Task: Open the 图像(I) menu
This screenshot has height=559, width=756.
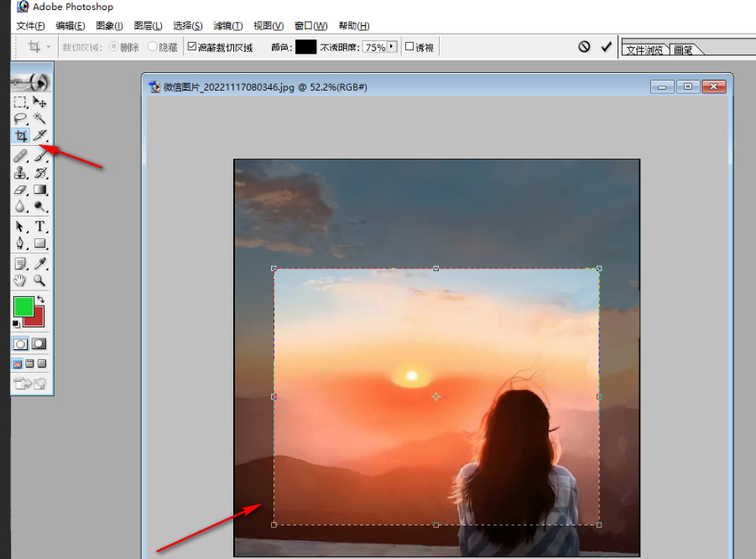Action: (109, 26)
